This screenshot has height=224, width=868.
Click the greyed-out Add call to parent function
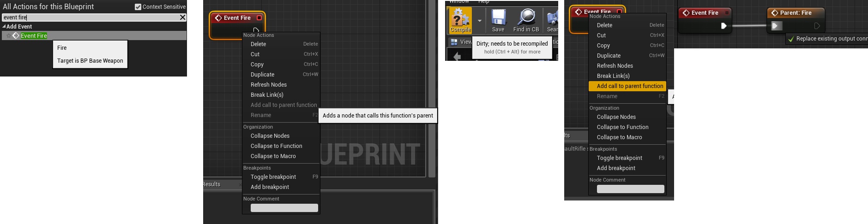point(281,105)
